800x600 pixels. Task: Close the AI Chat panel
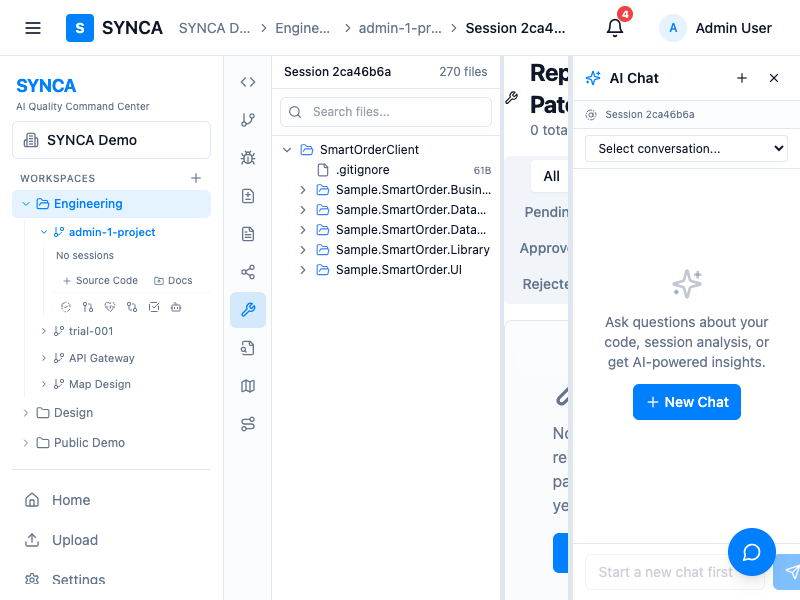click(774, 78)
